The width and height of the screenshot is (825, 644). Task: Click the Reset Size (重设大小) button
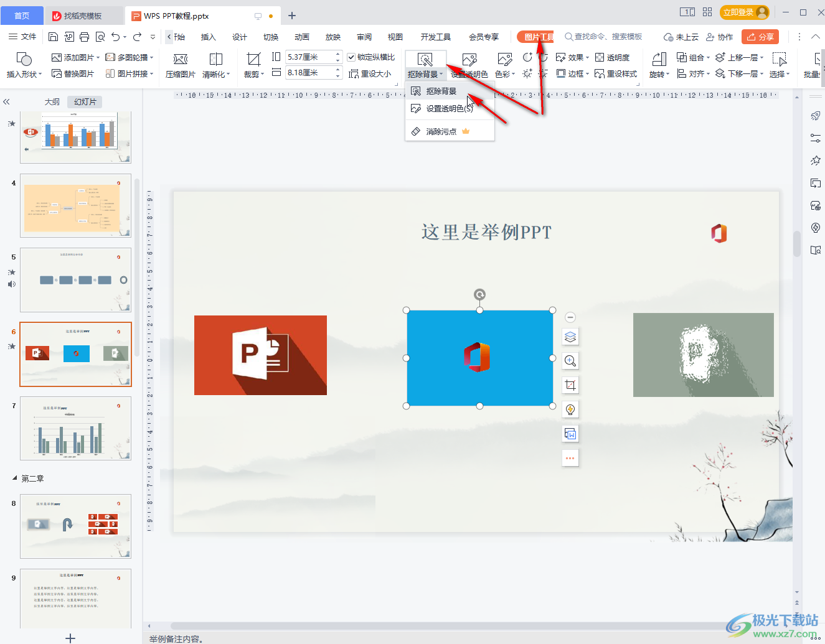[x=370, y=73]
